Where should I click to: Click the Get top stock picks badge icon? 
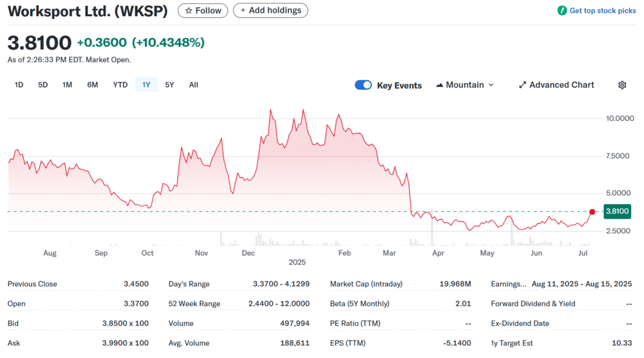(x=562, y=11)
